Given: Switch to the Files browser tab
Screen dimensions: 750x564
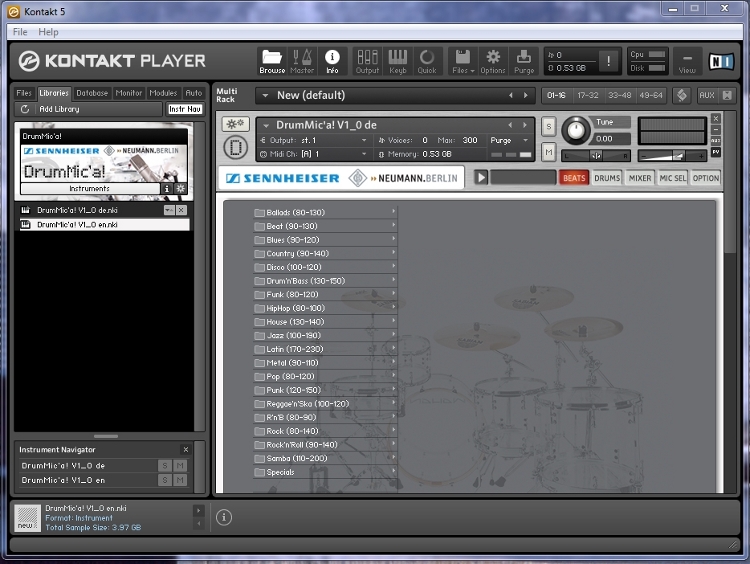Looking at the screenshot, I should [x=24, y=93].
